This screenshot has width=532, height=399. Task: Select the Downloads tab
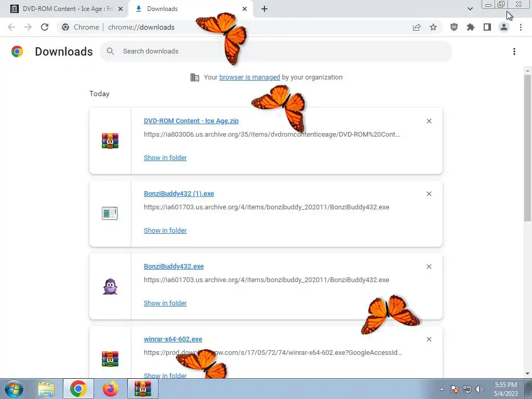point(191,9)
